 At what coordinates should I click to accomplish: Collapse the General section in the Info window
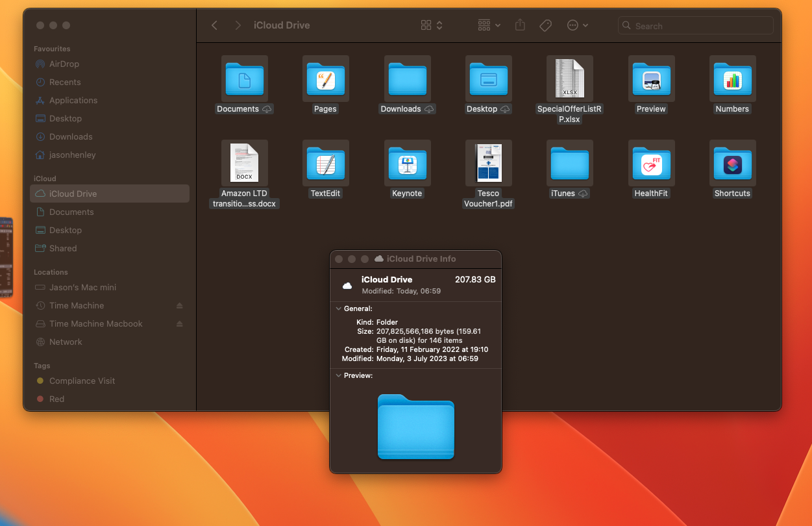point(338,308)
